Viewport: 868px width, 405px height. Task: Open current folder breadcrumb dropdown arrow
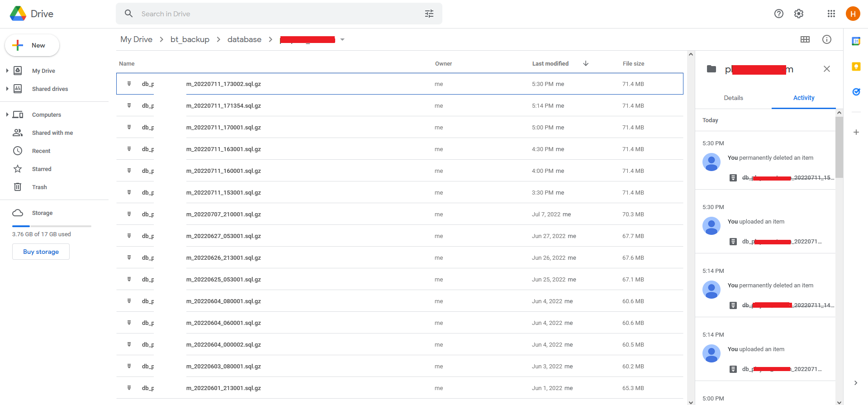pyautogui.click(x=342, y=40)
